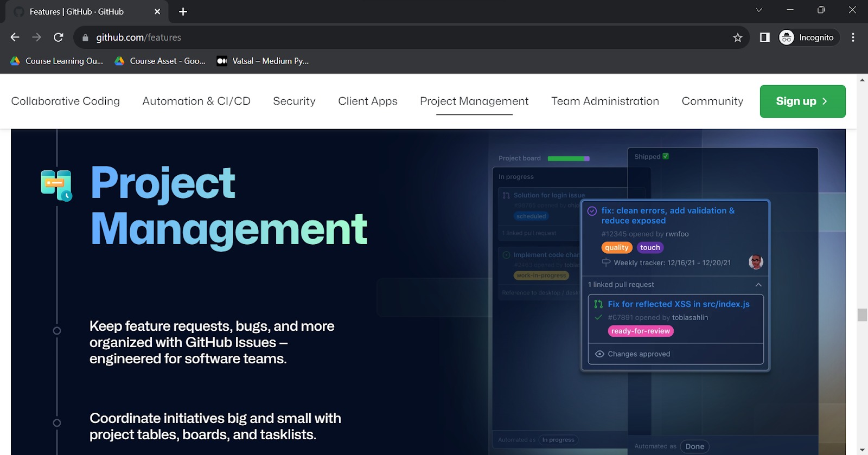Open the browser side panel
The height and width of the screenshot is (455, 868).
click(x=765, y=37)
